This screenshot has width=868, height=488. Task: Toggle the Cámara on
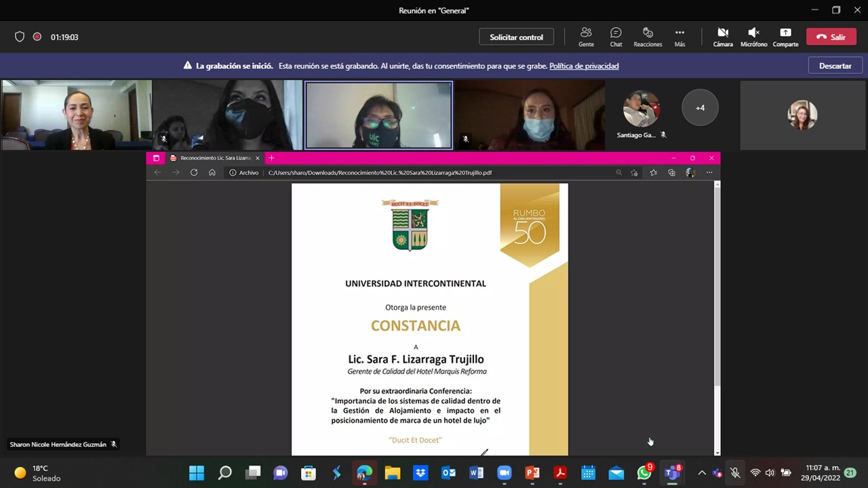click(723, 37)
